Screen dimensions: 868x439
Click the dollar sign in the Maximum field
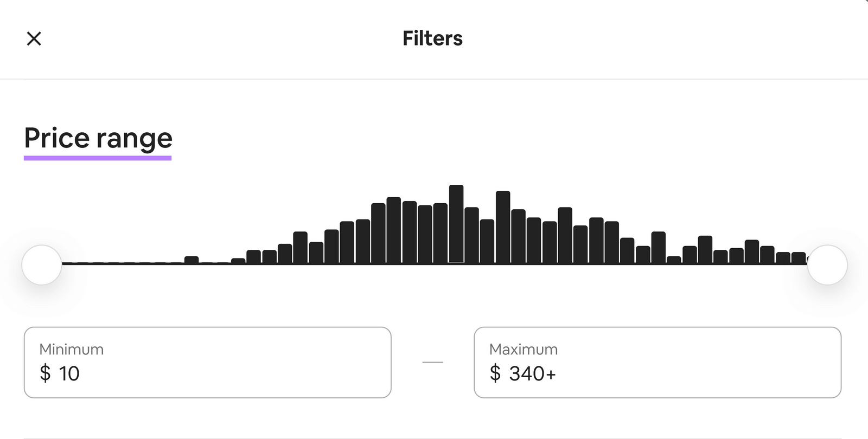pyautogui.click(x=494, y=374)
